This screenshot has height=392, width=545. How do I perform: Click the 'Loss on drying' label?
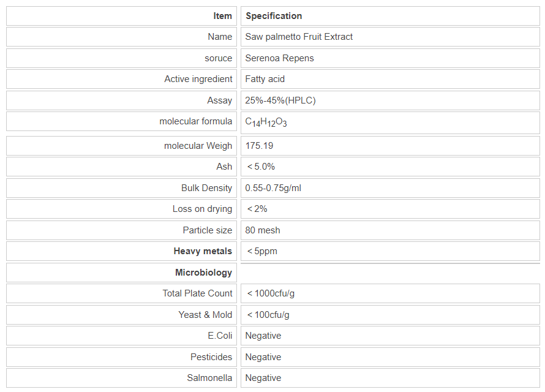(x=202, y=209)
